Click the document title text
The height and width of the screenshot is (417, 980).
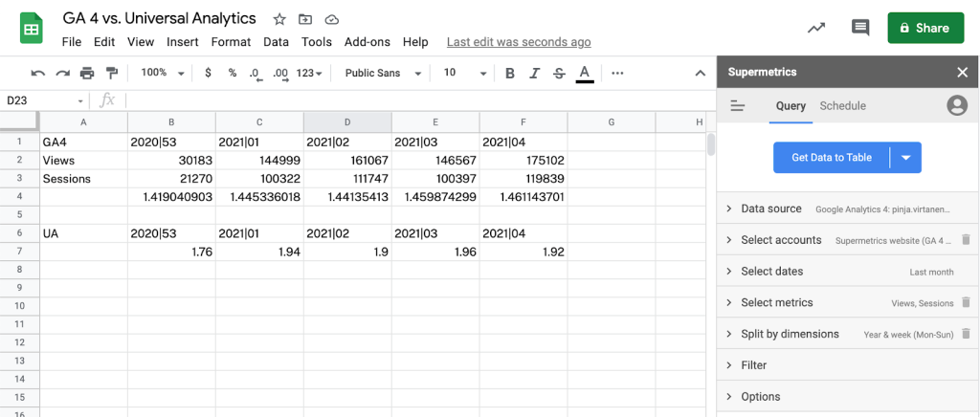160,19
